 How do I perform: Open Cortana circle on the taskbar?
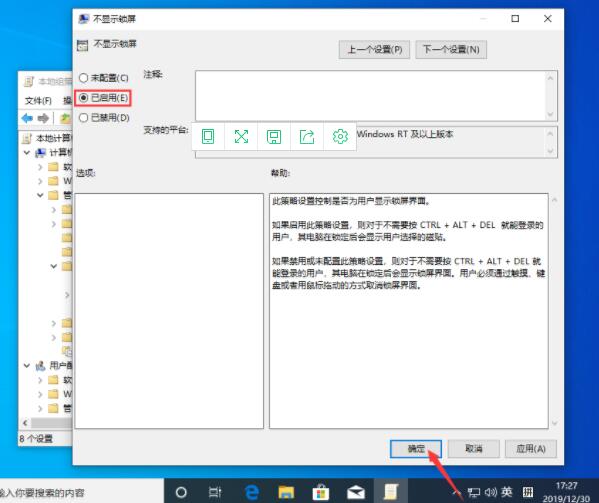181,492
